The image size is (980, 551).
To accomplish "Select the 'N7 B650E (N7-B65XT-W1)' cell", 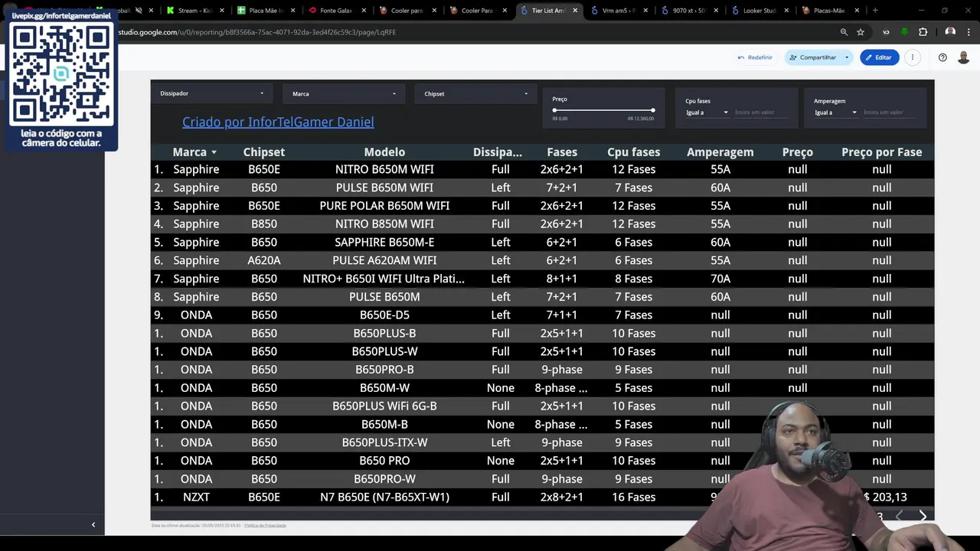I will 384,497.
